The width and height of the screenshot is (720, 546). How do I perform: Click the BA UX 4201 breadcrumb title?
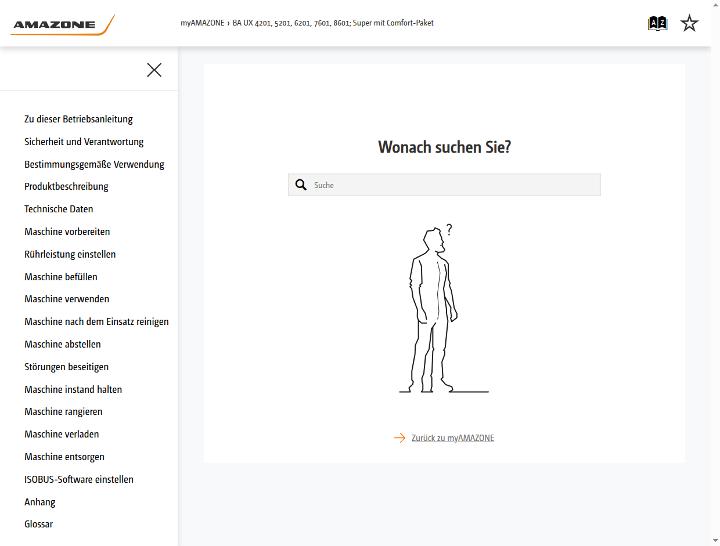pyautogui.click(x=333, y=23)
